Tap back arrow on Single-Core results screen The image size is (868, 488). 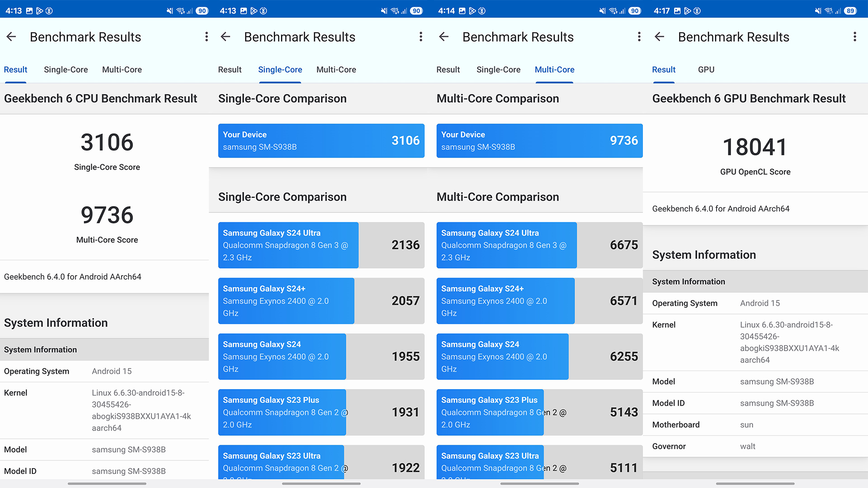pyautogui.click(x=226, y=37)
